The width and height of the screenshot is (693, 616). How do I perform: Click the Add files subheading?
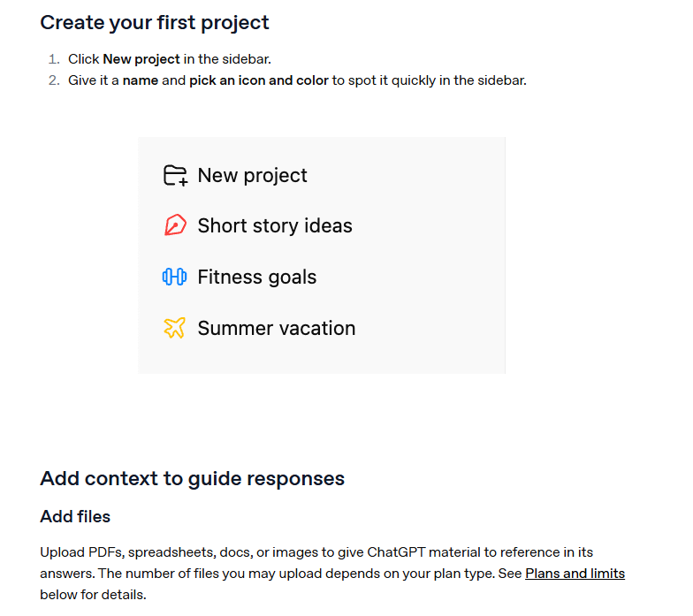(x=75, y=516)
